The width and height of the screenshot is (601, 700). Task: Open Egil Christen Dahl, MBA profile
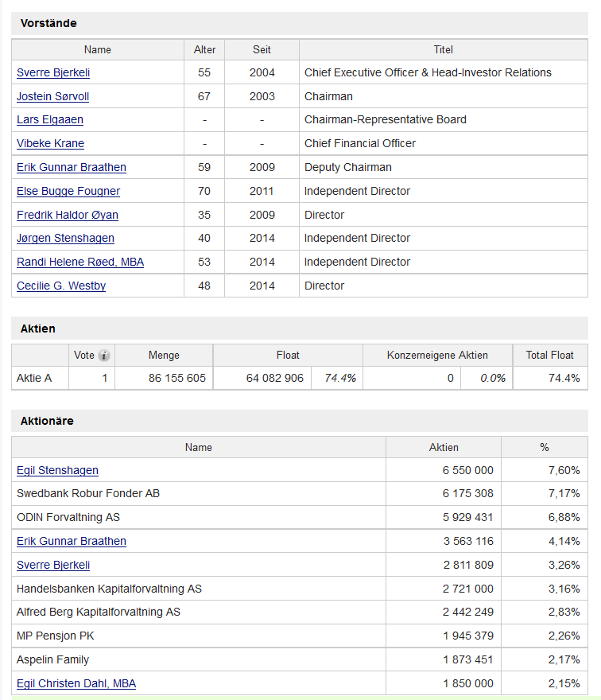(76, 683)
